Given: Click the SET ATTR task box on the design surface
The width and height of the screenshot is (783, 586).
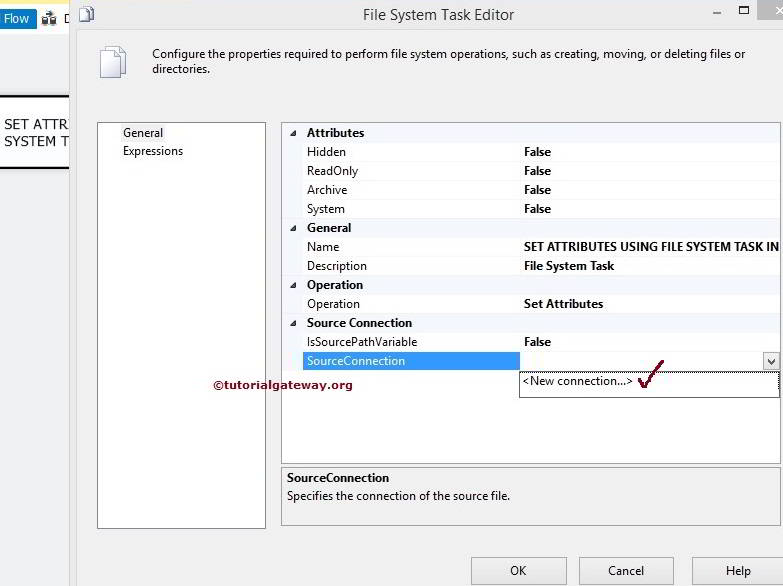Looking at the screenshot, I should coord(34,132).
